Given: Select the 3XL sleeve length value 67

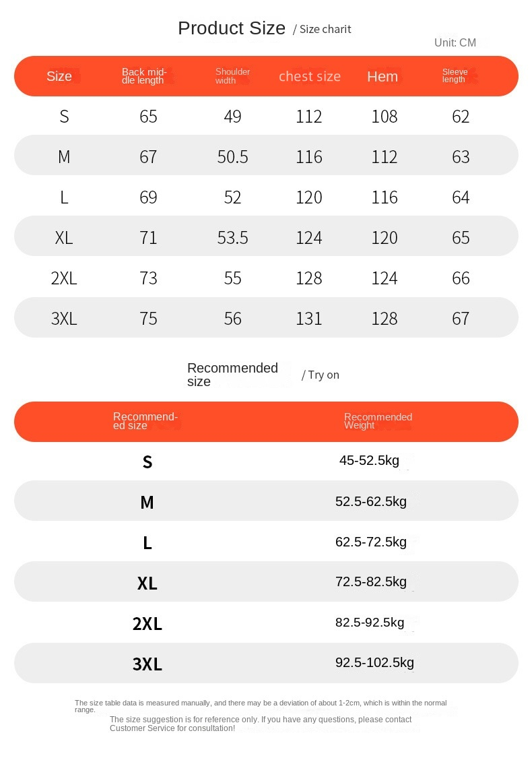Looking at the screenshot, I should point(461,319).
